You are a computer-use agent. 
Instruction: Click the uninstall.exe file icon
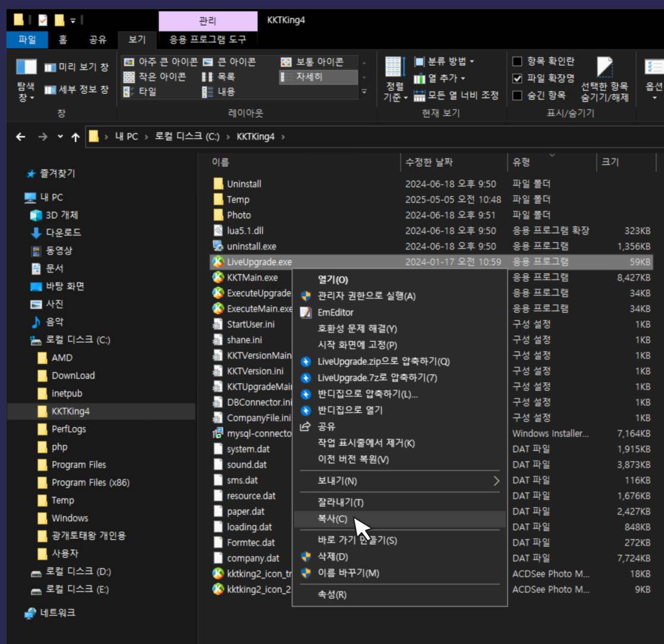[x=218, y=246]
